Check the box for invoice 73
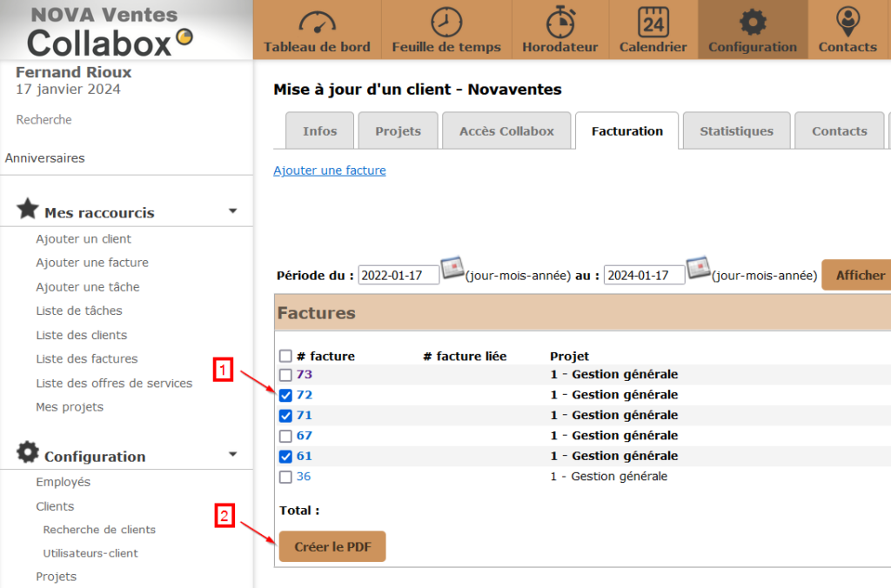The image size is (891, 588). [x=285, y=375]
